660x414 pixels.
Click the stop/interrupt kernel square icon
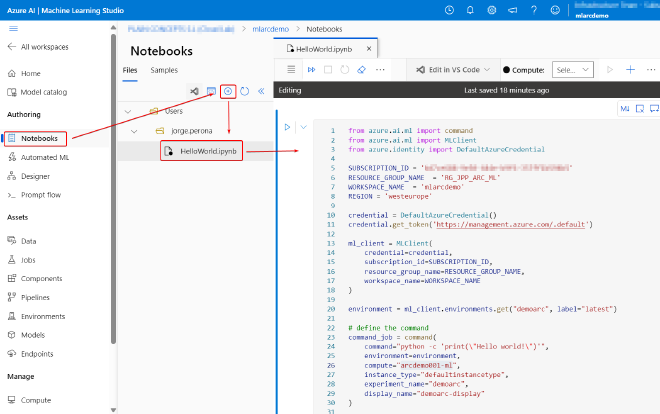(328, 69)
